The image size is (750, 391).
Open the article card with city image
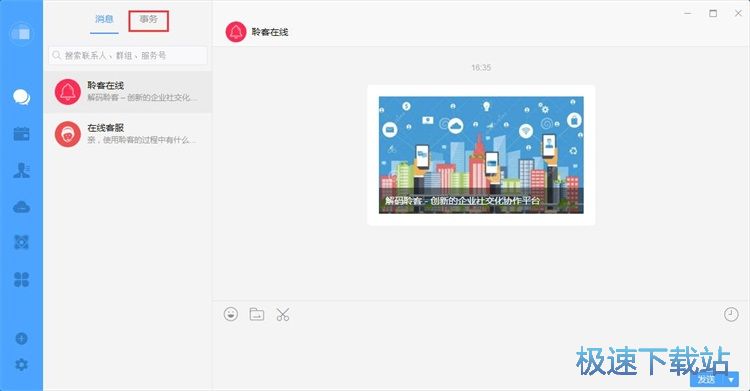pyautogui.click(x=481, y=155)
